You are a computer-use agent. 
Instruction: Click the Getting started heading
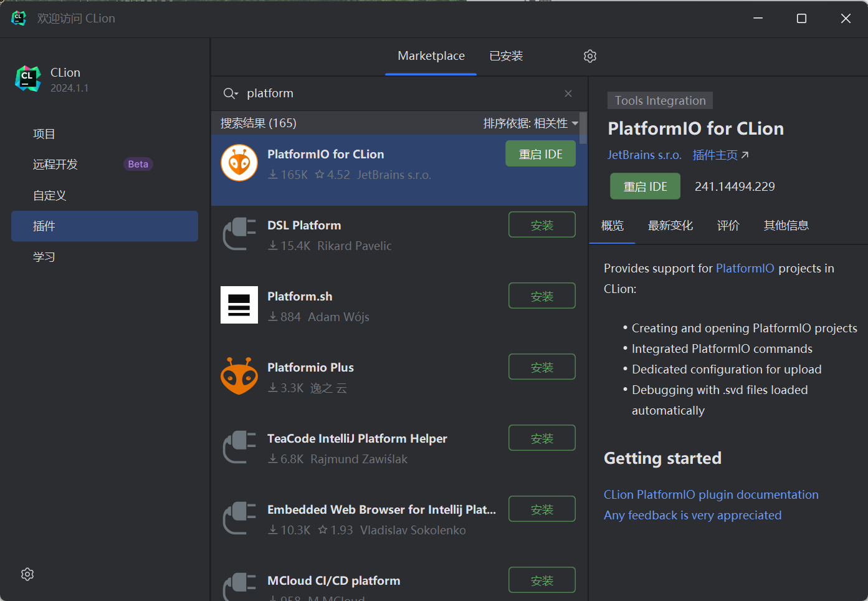[x=662, y=458]
